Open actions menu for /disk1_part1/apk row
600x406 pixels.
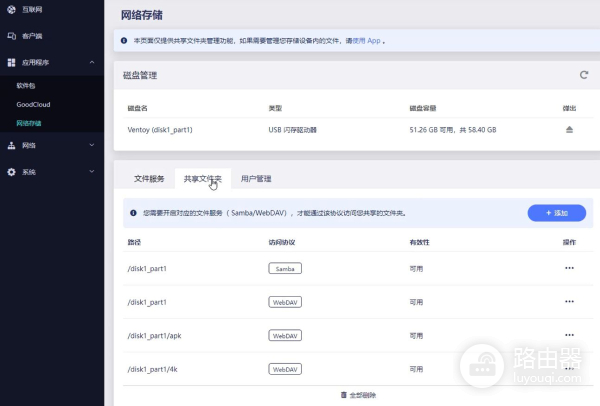coord(569,335)
